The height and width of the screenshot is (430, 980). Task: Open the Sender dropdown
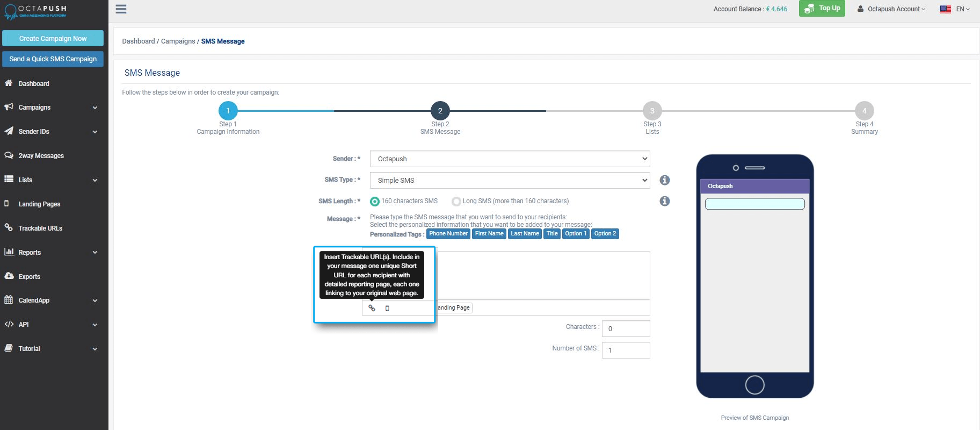510,159
